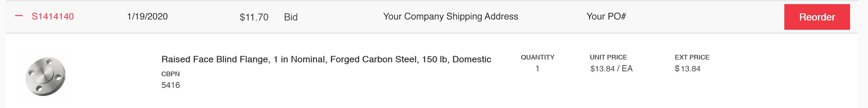The width and height of the screenshot is (868, 108).
Task: Open the blind flange product thumbnail
Action: coord(45,77)
